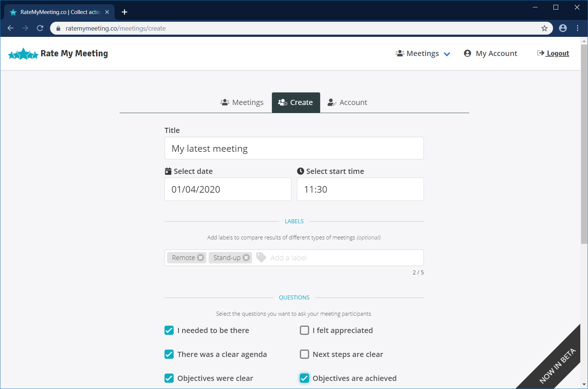
Task: Click the My Account user icon
Action: [467, 53]
